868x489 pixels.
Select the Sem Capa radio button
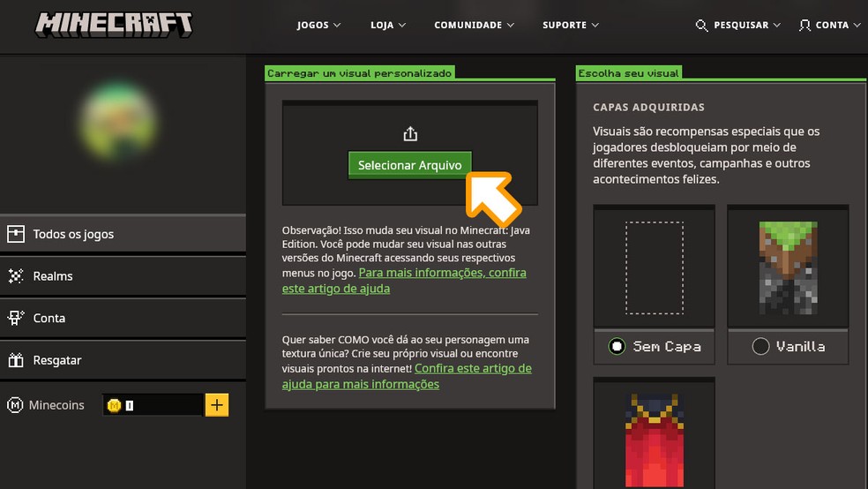click(x=617, y=347)
